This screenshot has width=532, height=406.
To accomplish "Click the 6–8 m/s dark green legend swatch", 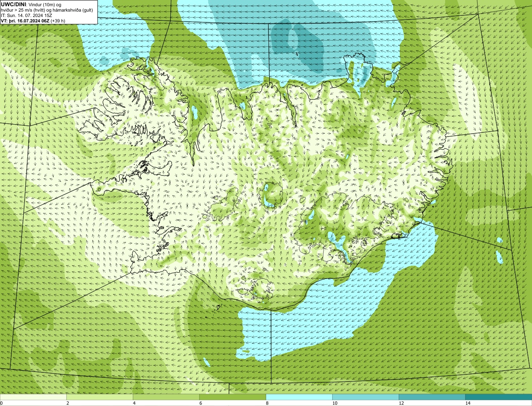I will 233,397.
